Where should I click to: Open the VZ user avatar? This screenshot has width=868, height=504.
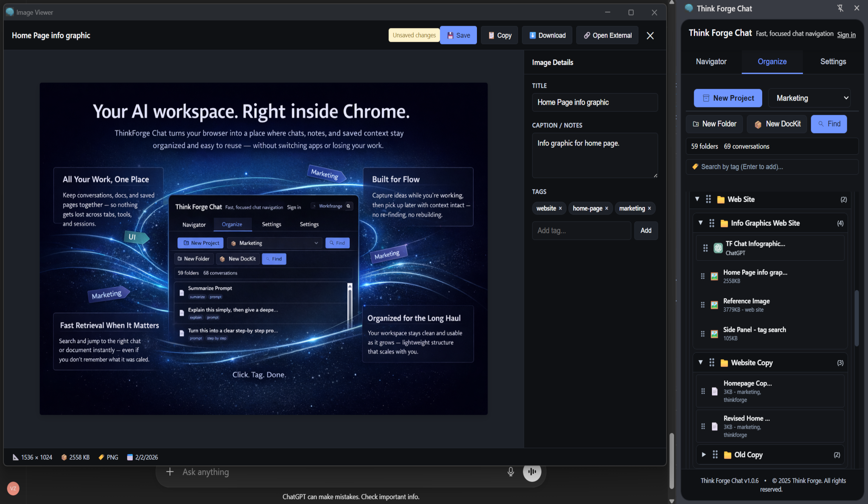coord(13,488)
